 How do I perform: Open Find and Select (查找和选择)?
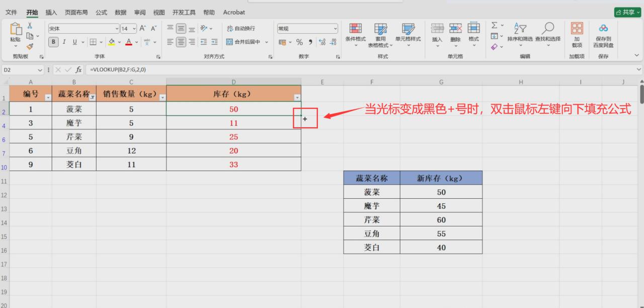(x=548, y=35)
